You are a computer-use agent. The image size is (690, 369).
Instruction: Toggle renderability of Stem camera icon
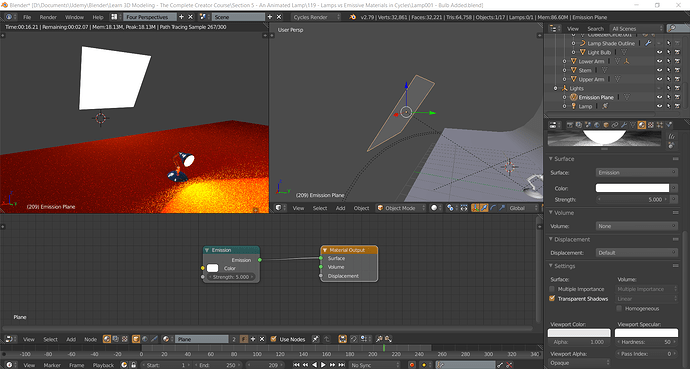click(x=678, y=70)
